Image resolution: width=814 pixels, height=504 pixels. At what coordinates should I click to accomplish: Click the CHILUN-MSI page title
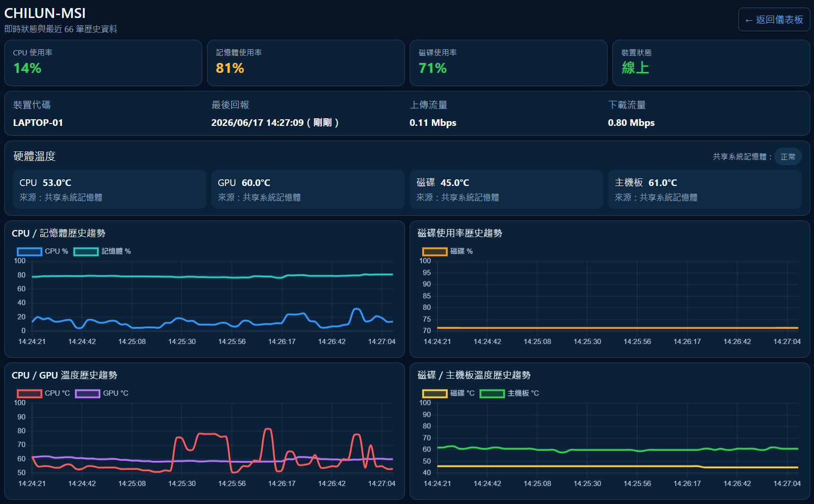pyautogui.click(x=45, y=13)
